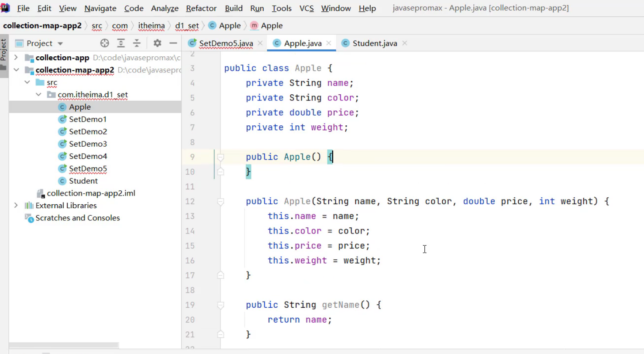644x354 pixels.
Task: Open the VCS menu
Action: (307, 8)
